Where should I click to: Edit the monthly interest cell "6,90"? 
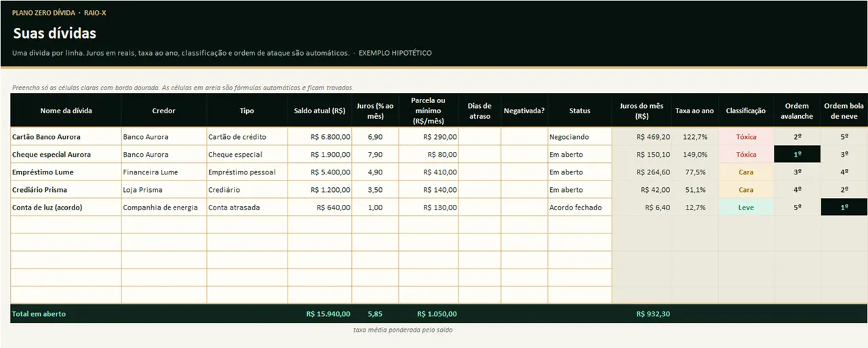376,136
